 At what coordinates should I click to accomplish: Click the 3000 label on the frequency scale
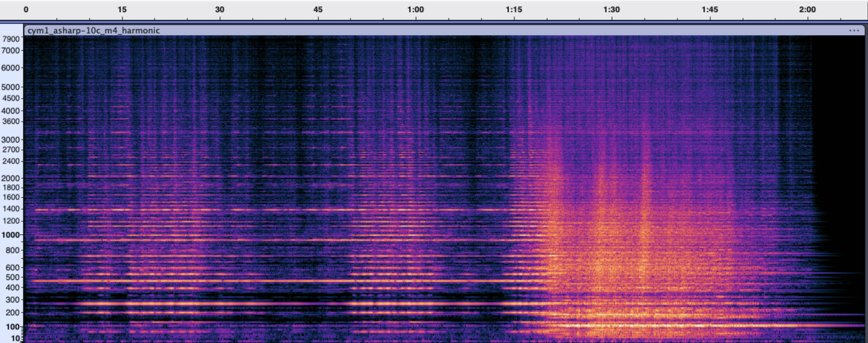(x=11, y=139)
